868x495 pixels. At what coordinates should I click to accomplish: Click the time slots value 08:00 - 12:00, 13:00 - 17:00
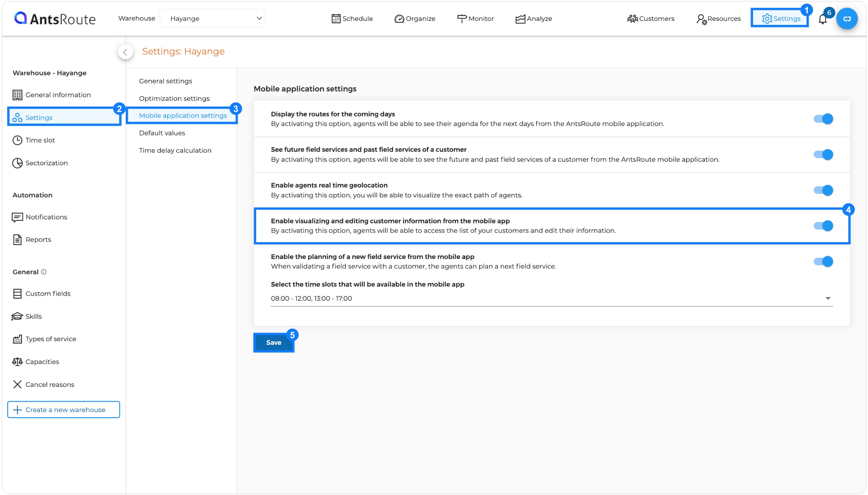[311, 299]
